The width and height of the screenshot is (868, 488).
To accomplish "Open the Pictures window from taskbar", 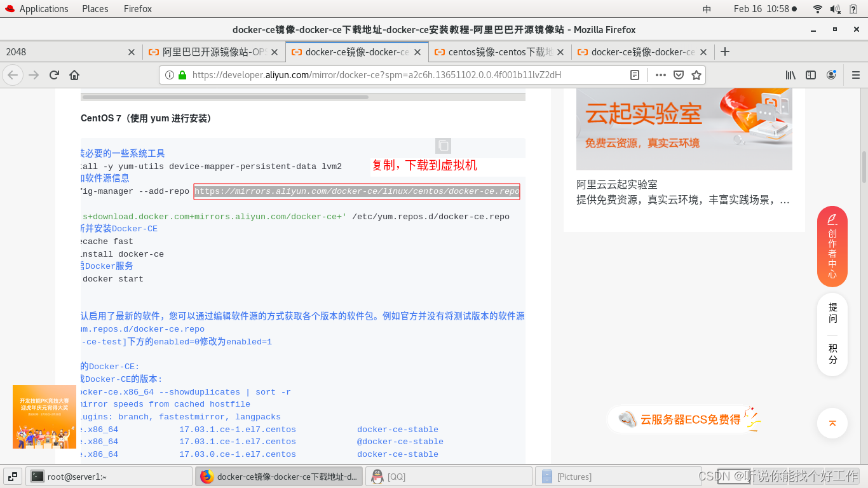I will click(x=618, y=477).
